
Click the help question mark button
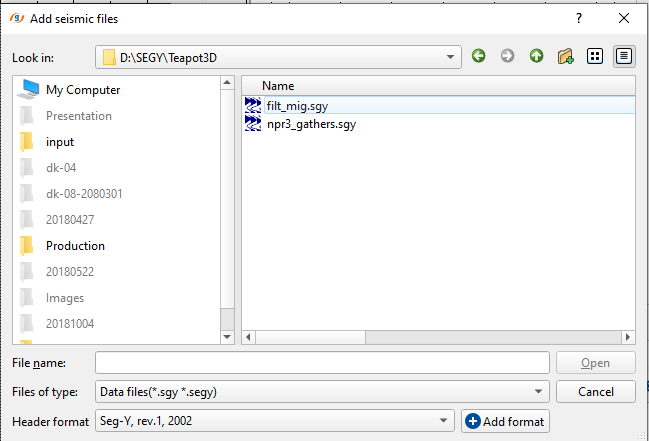coord(579,18)
